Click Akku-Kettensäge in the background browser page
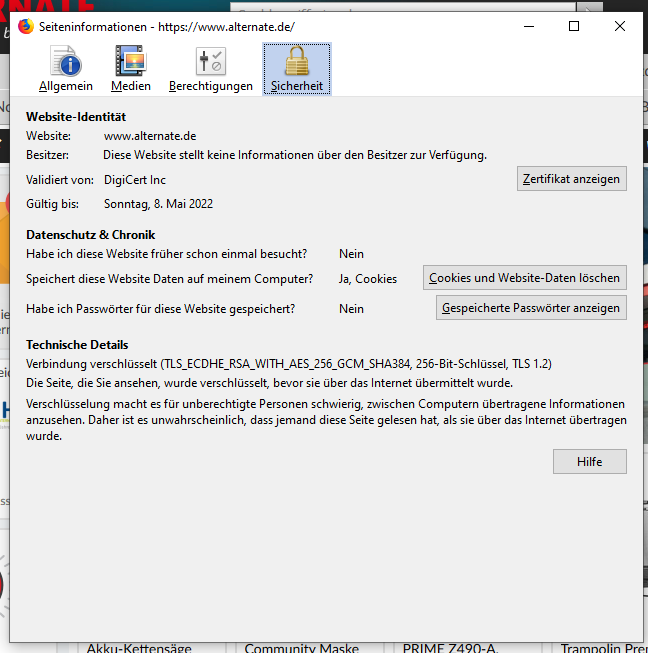648x653 pixels. (x=139, y=648)
